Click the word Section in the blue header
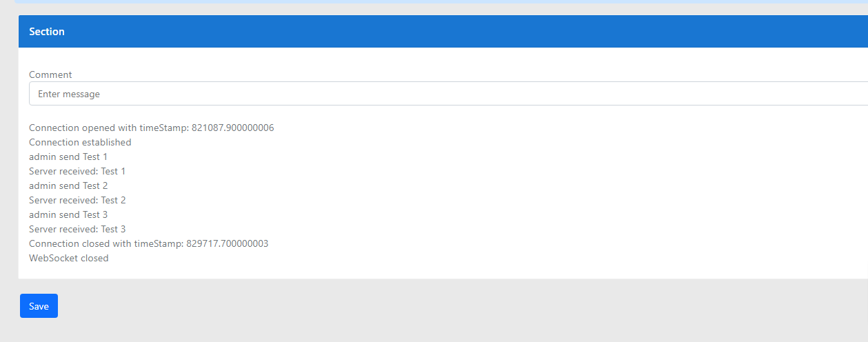This screenshot has width=868, height=342. [x=47, y=32]
